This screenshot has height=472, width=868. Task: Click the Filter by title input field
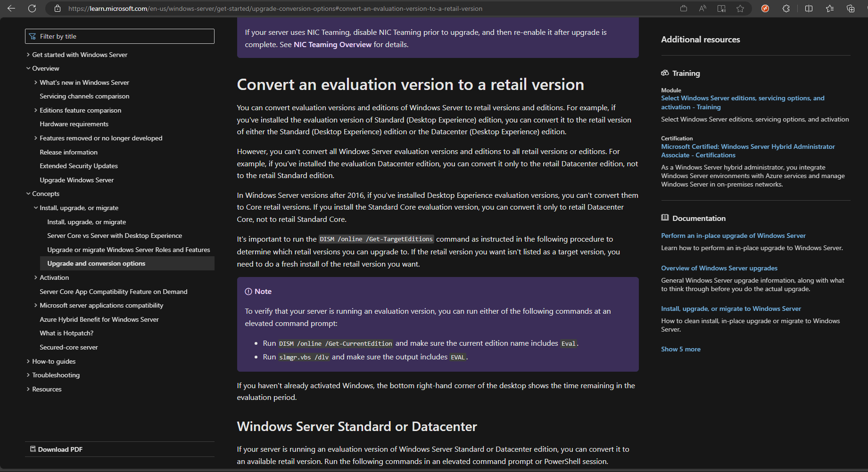(120, 36)
